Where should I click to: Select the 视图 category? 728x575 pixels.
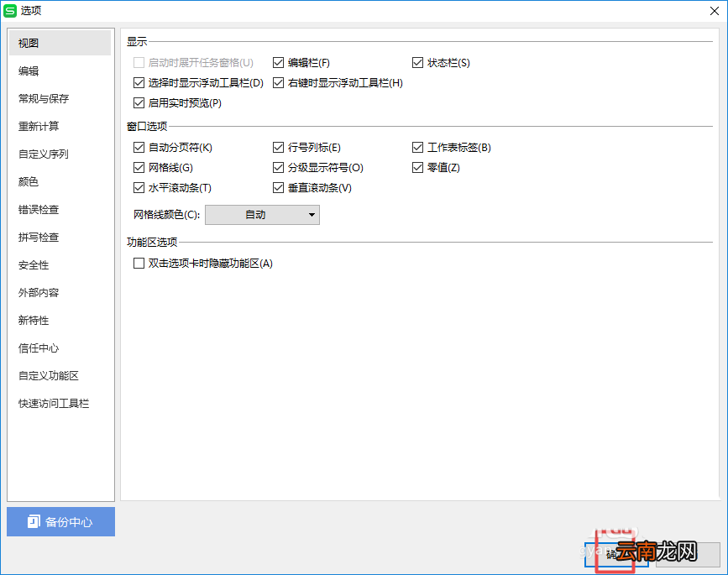60,43
